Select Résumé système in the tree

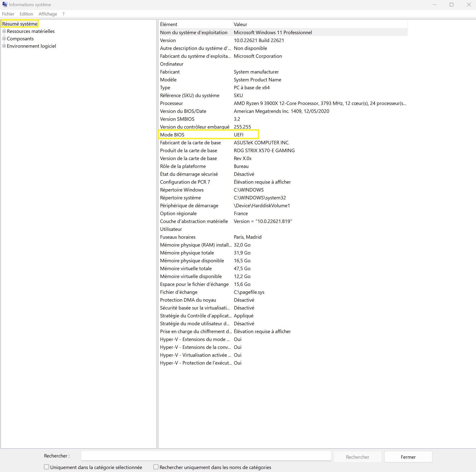click(20, 24)
